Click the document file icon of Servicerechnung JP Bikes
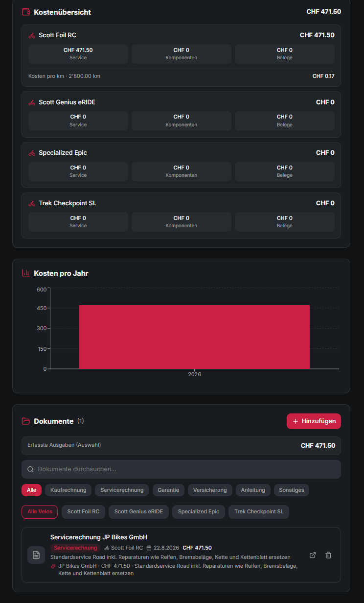The image size is (364, 603). pyautogui.click(x=36, y=555)
